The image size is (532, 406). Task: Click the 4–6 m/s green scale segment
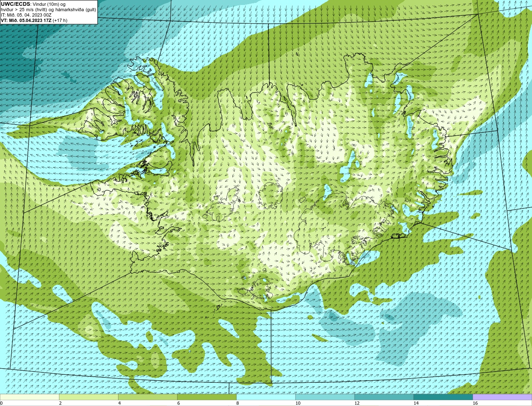pyautogui.click(x=148, y=397)
